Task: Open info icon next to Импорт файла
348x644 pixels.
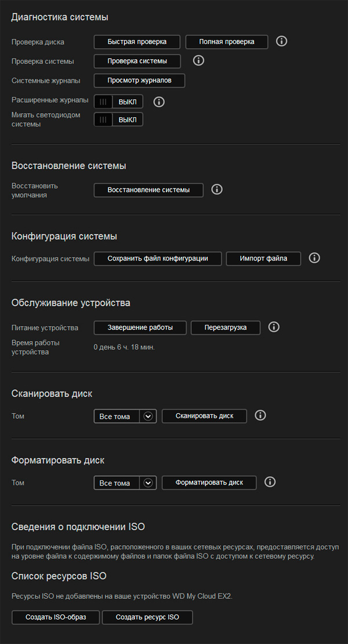Action: click(314, 258)
